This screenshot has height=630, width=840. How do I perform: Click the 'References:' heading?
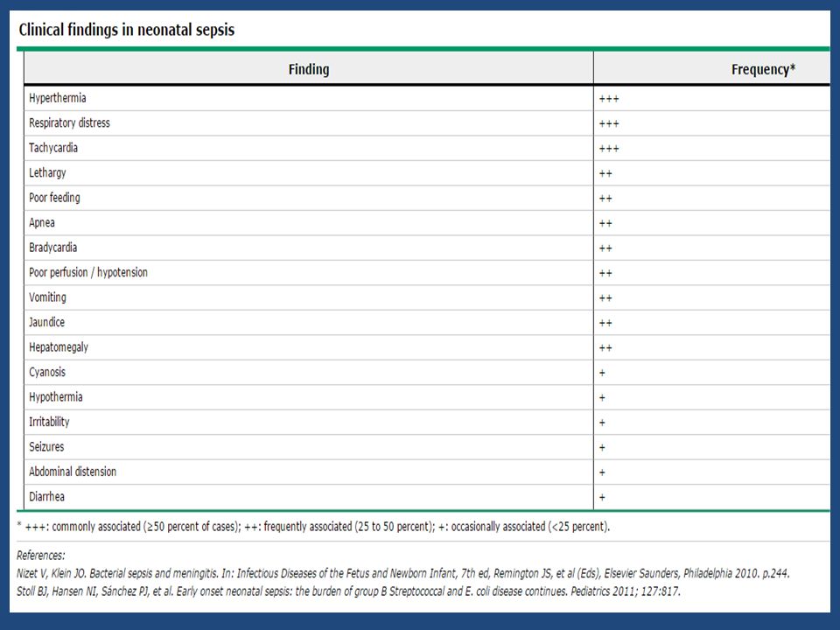[41, 556]
